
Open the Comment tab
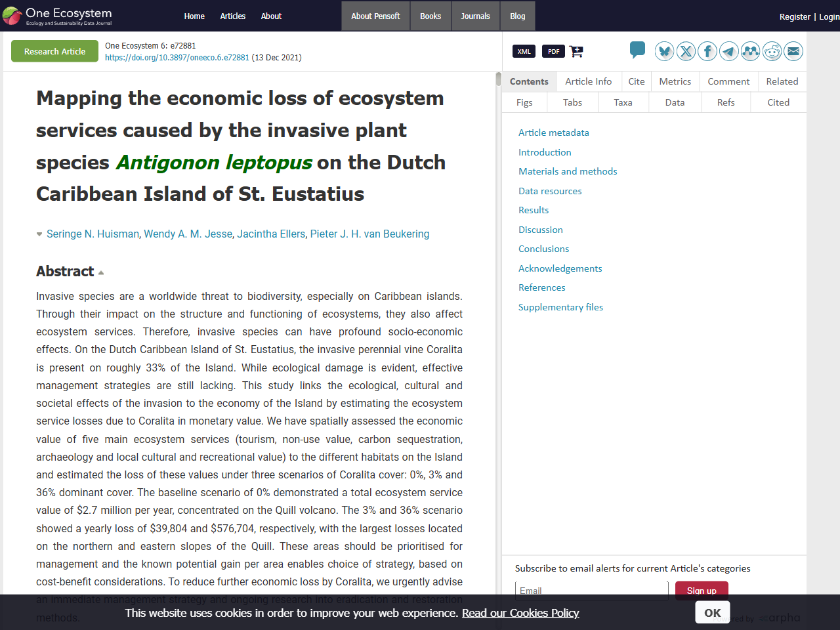[x=728, y=81]
